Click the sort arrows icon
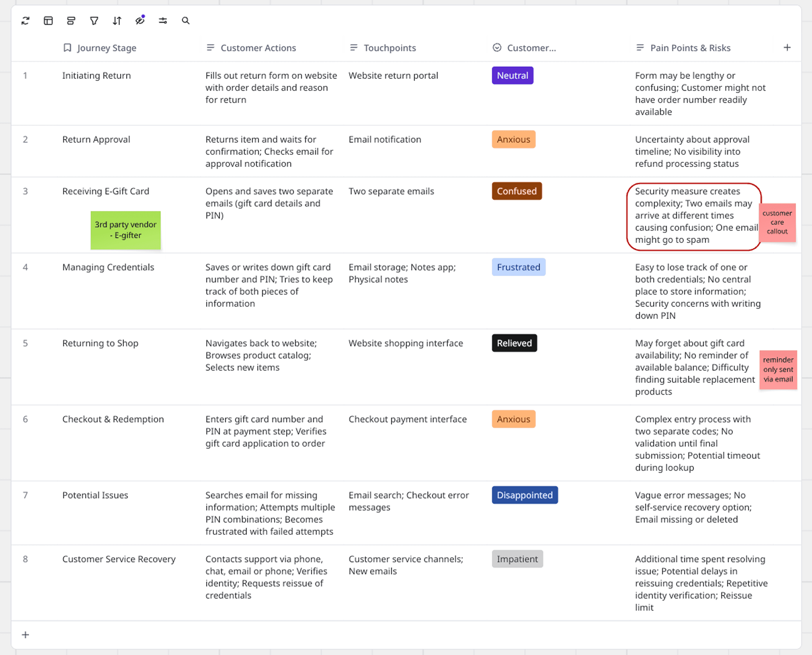Screen dimensions: 812x655 117,21
